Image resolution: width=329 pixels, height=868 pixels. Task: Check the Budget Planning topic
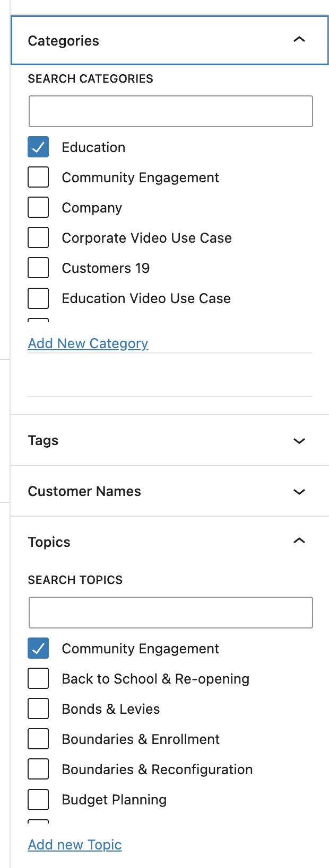[38, 800]
